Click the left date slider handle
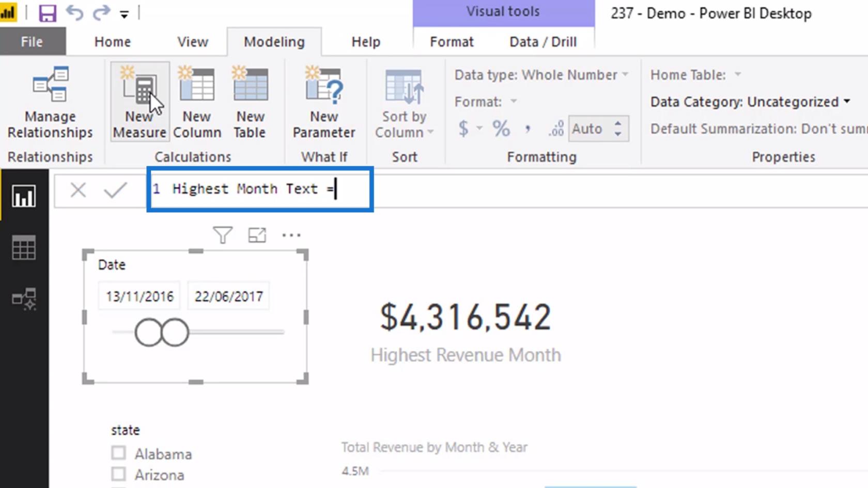Viewport: 868px width, 488px height. (x=149, y=332)
